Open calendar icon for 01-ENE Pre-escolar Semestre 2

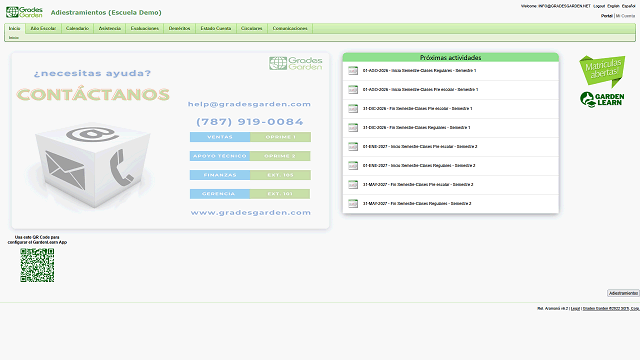353,147
